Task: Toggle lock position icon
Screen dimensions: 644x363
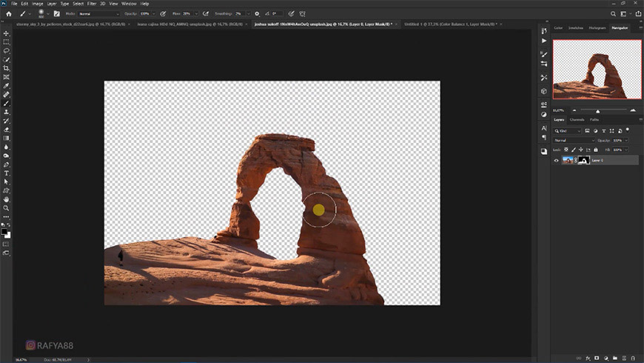Action: [x=581, y=150]
